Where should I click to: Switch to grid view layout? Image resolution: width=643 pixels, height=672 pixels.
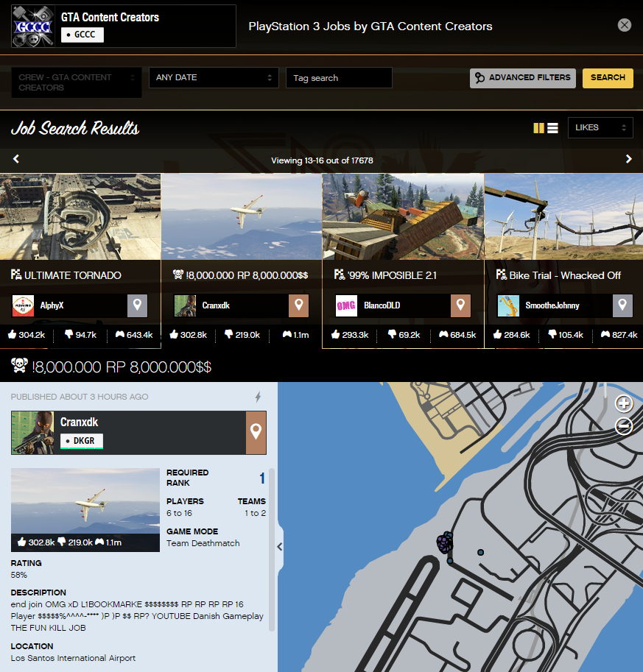click(538, 128)
